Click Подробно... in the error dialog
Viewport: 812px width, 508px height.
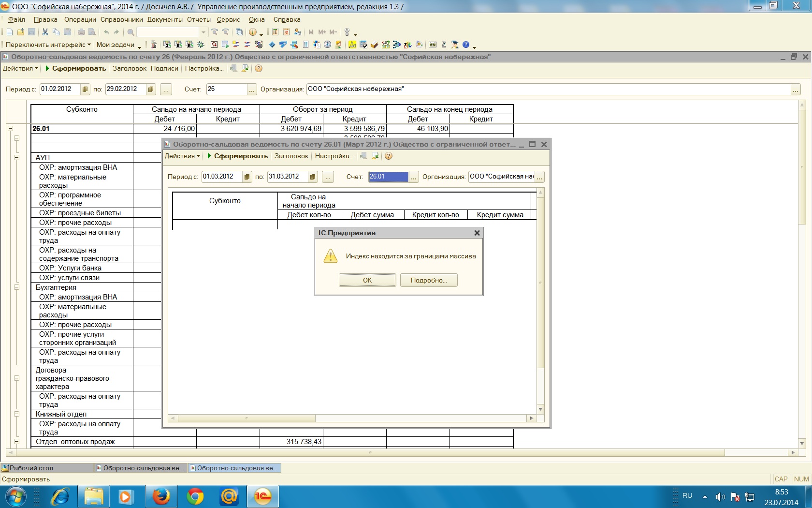(429, 280)
